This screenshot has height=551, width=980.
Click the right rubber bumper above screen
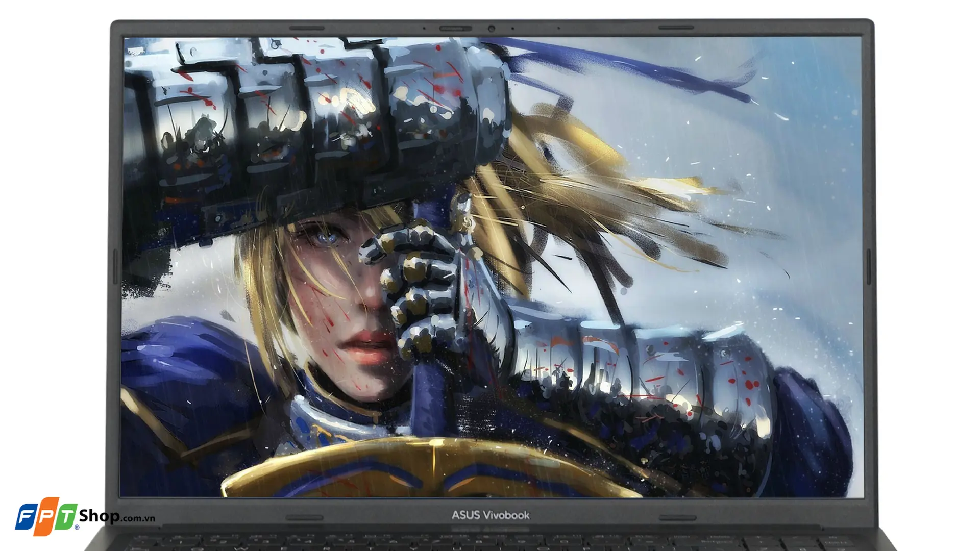coord(675,28)
